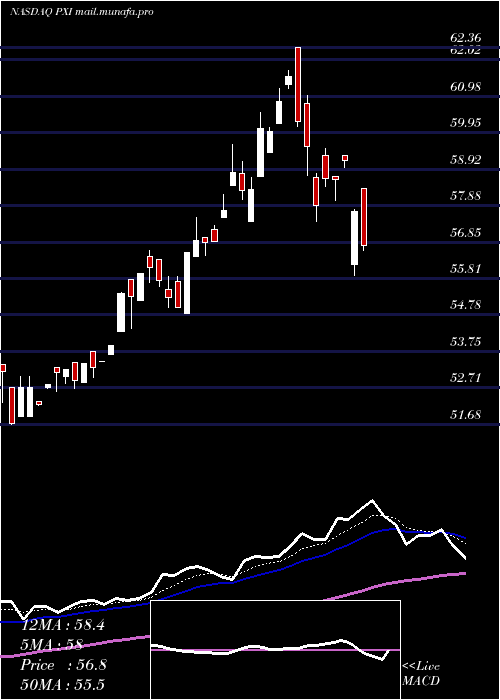
Task: Select the 58.92 price axis label
Action: [x=465, y=159]
